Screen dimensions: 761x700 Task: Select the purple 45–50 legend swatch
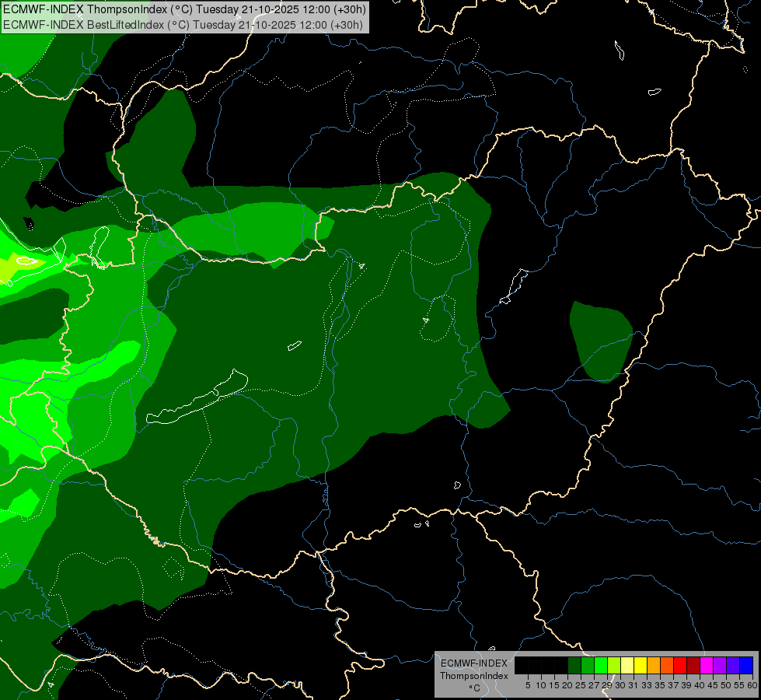coord(720,665)
